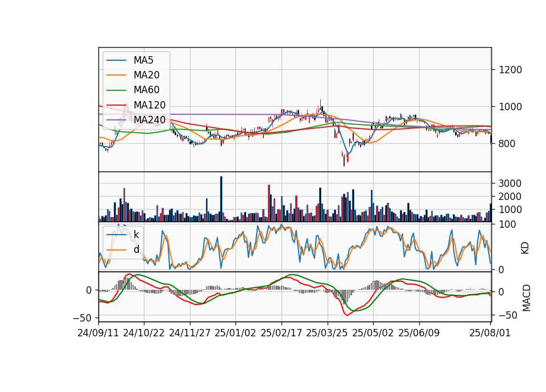Viewport: 546px width, 392px height.
Task: Click the −50 tick on left MACD axis
Action: 82,318
